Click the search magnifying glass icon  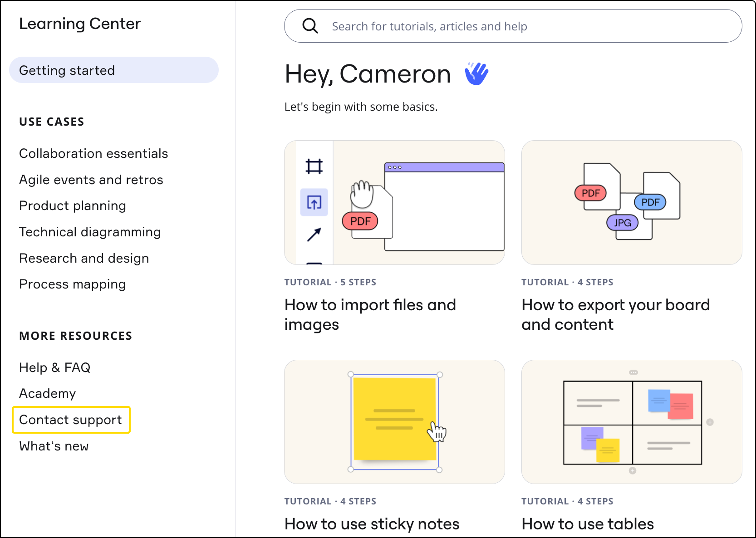tap(310, 26)
